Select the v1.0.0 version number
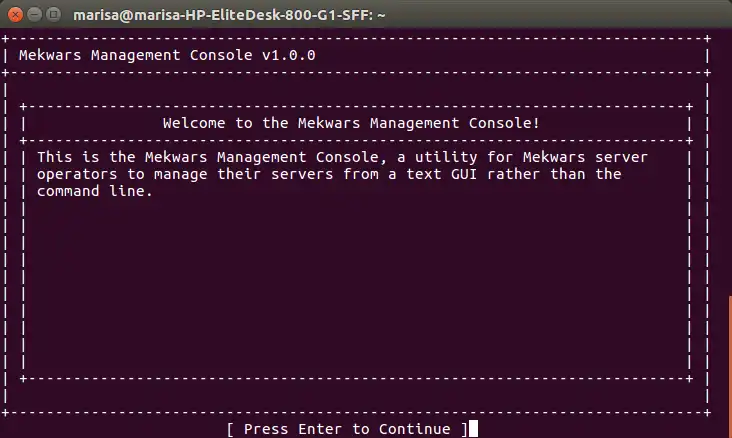Viewport: 732px width, 438px height. [x=289, y=55]
